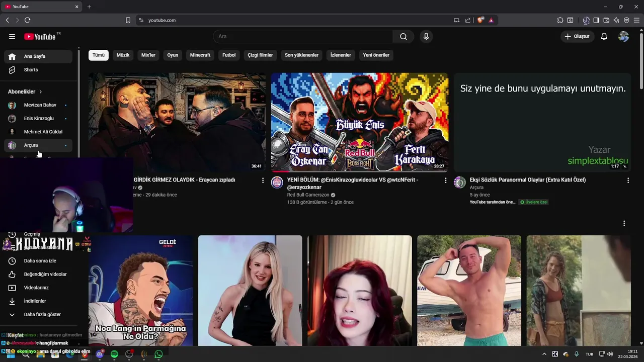Viewport: 644px width, 362px height.
Task: Click the Ara search input field
Action: [x=303, y=37]
